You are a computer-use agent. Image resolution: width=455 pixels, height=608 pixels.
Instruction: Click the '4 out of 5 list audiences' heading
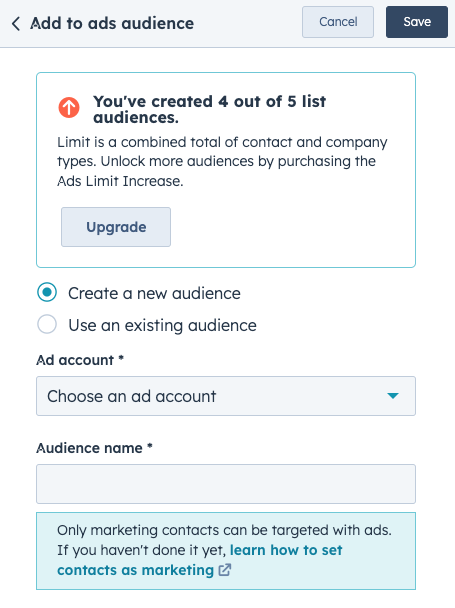tap(209, 109)
